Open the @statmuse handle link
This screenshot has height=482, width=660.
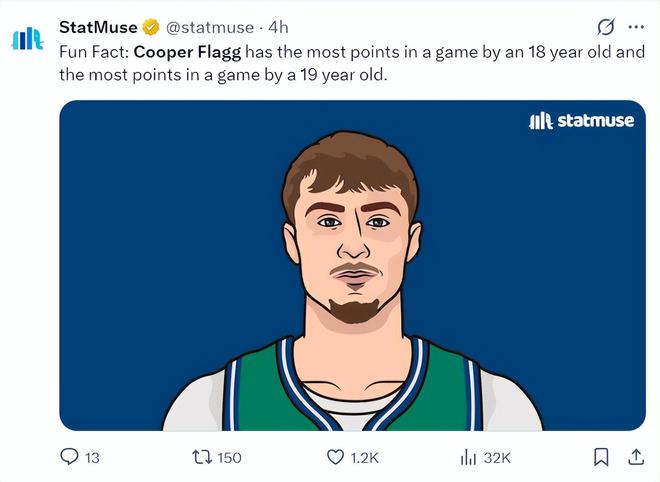[x=209, y=27]
